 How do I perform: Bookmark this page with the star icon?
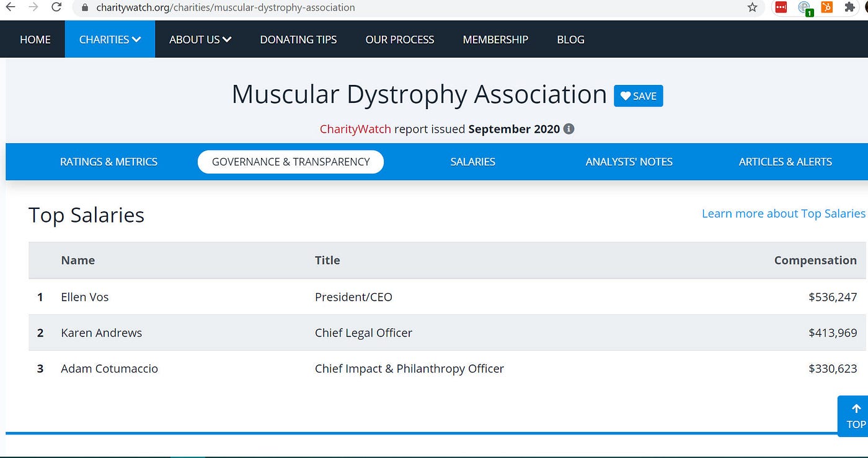[x=752, y=7]
